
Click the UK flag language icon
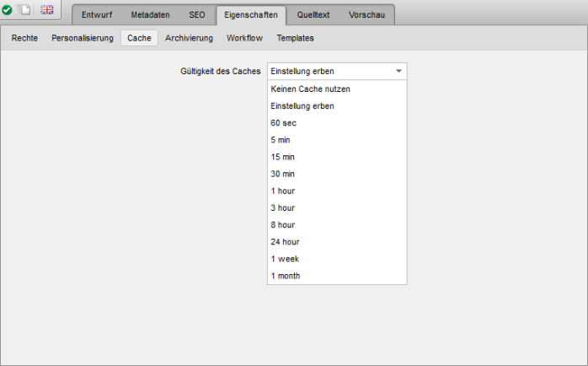(x=47, y=10)
